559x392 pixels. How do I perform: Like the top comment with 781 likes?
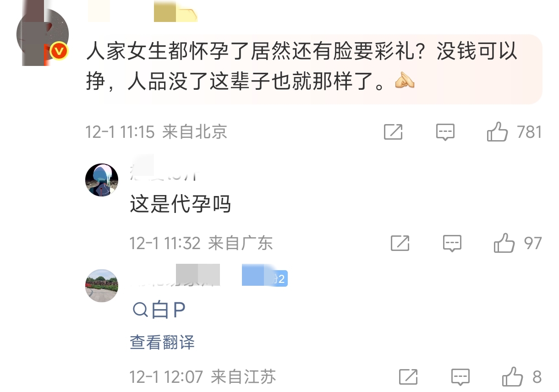coord(497,132)
